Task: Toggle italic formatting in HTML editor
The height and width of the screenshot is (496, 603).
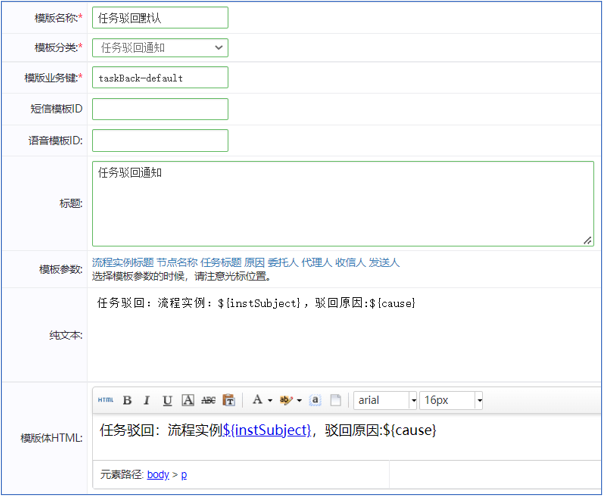Action: tap(147, 400)
